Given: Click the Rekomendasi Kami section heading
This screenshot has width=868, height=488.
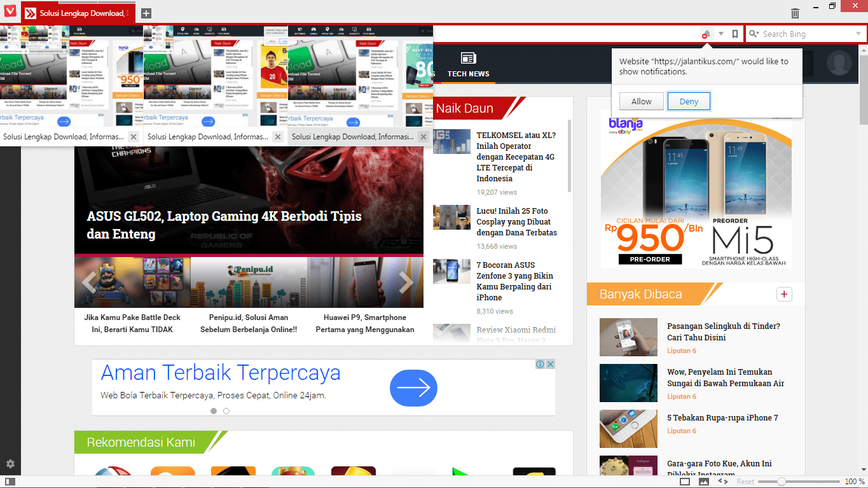Looking at the screenshot, I should pos(141,442).
